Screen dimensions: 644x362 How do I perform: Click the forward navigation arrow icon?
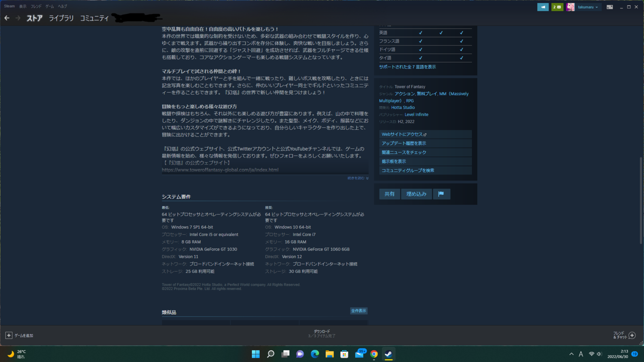tap(18, 18)
